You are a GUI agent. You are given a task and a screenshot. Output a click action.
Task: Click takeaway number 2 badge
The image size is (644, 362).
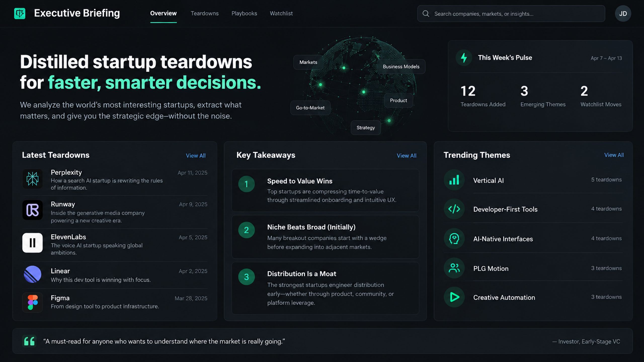pos(247,230)
